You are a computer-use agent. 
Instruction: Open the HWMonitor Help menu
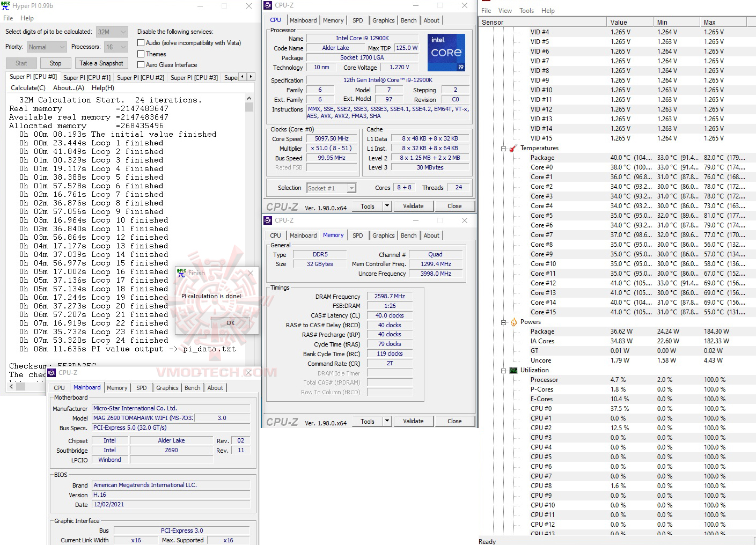click(548, 11)
